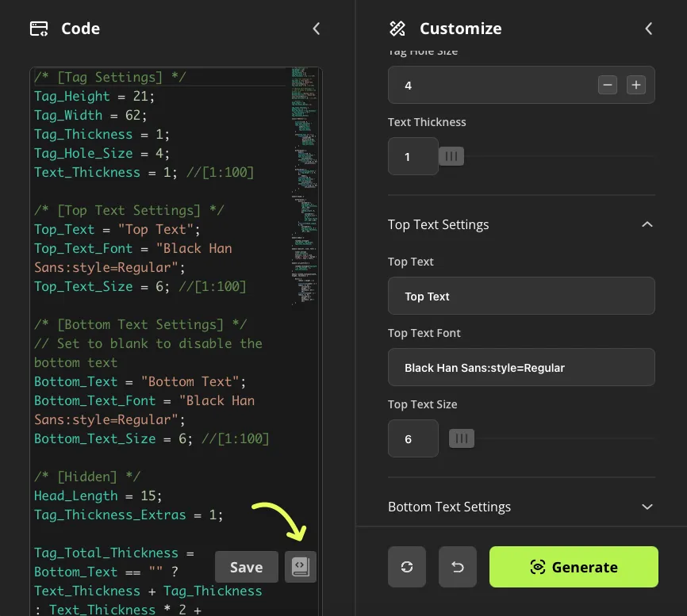Click the code minimap preview
The image size is (687, 616).
pos(304,186)
